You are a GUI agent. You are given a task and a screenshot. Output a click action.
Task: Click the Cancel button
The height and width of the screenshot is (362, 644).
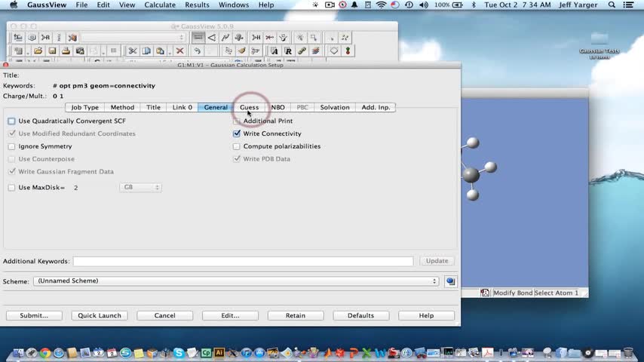164,315
